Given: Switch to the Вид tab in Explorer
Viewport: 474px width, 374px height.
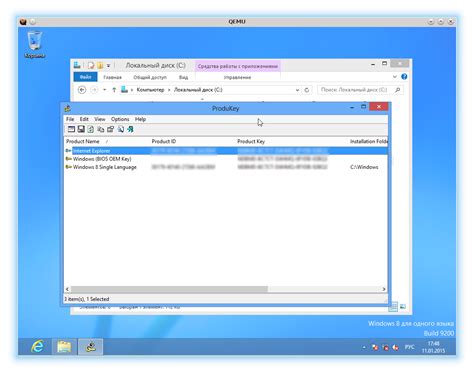Looking at the screenshot, I should coord(183,77).
